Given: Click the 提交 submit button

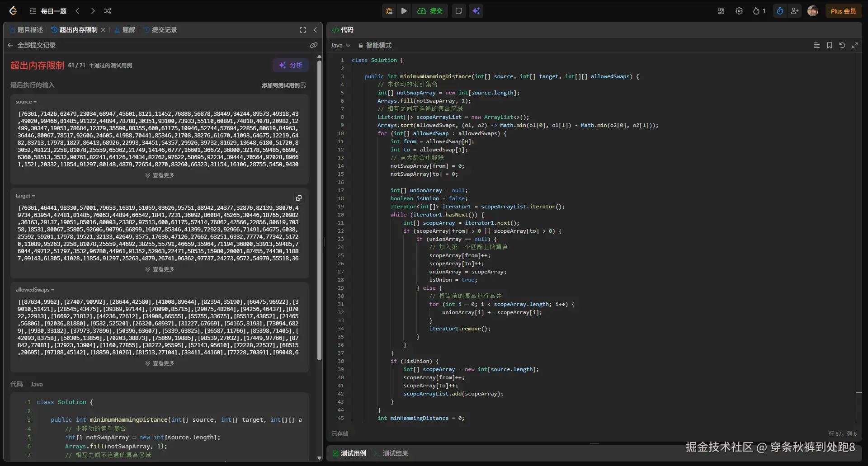Looking at the screenshot, I should [x=430, y=11].
